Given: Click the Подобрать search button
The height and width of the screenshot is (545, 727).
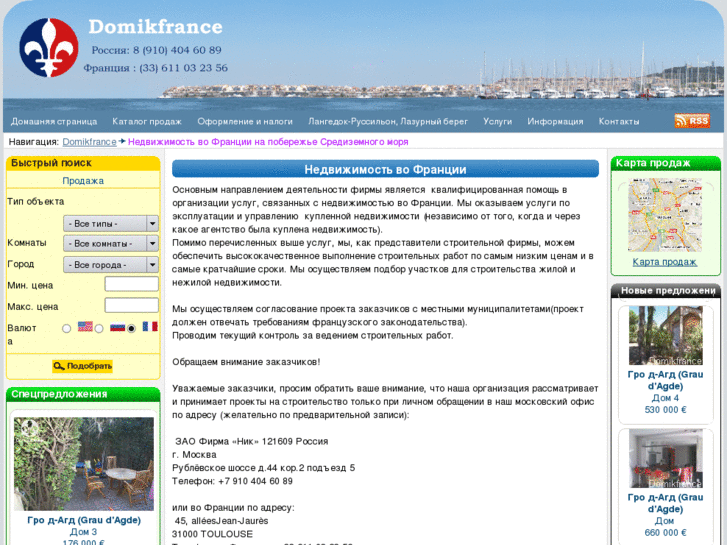Looking at the screenshot, I should (x=83, y=366).
